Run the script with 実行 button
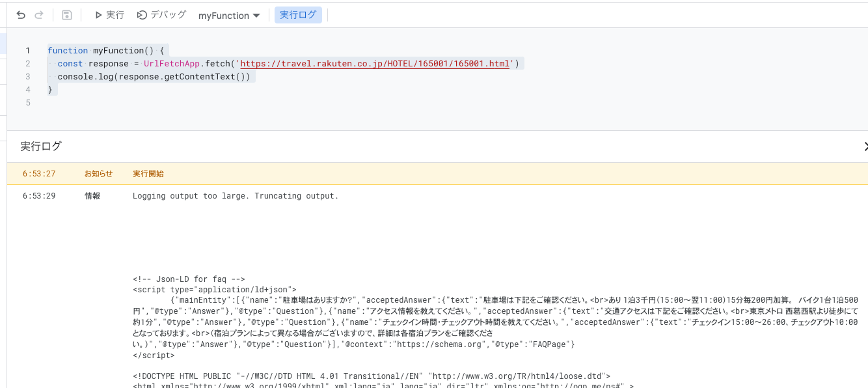This screenshot has height=388, width=868. 109,15
